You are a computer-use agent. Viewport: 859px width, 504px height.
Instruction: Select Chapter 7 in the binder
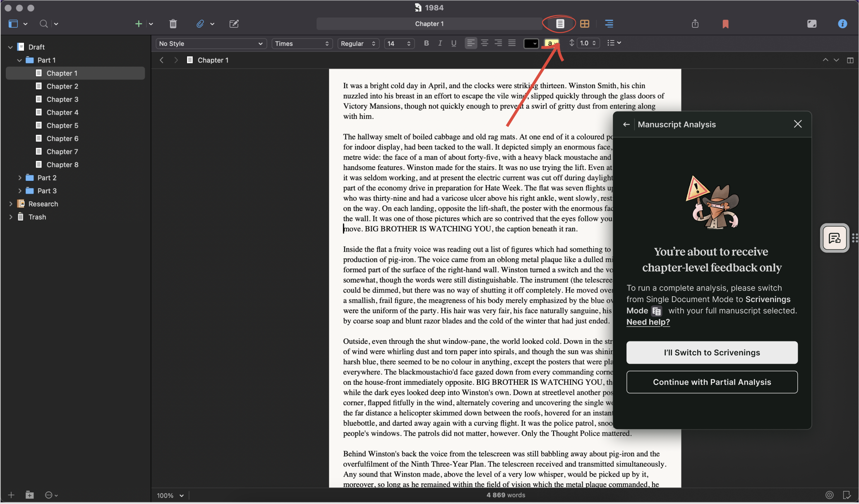tap(75, 151)
